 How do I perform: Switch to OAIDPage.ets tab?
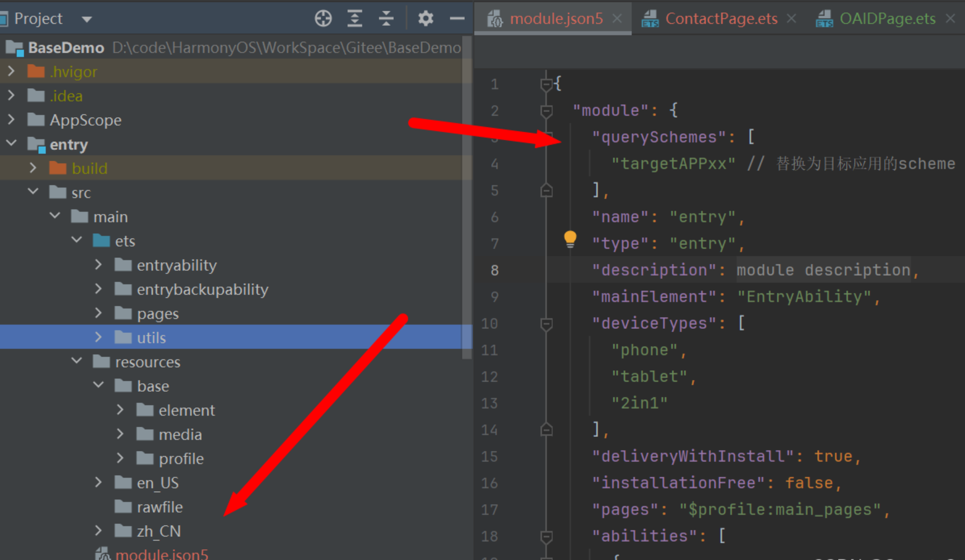pyautogui.click(x=887, y=19)
